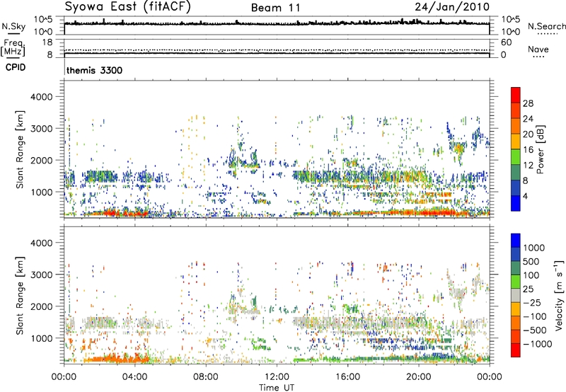This screenshot has width=566, height=392.
Task: Click the 'Power [dB]' colorbar title
Action: 541,149
